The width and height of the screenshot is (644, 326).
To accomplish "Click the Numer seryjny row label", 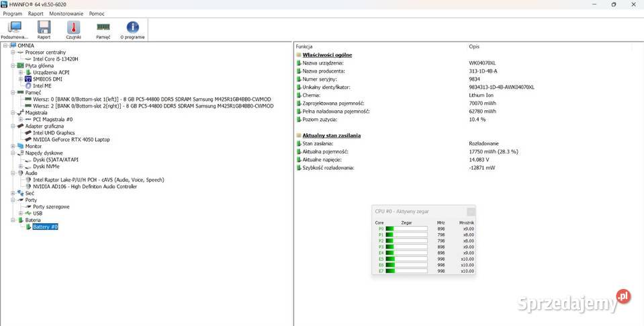I will (x=320, y=79).
